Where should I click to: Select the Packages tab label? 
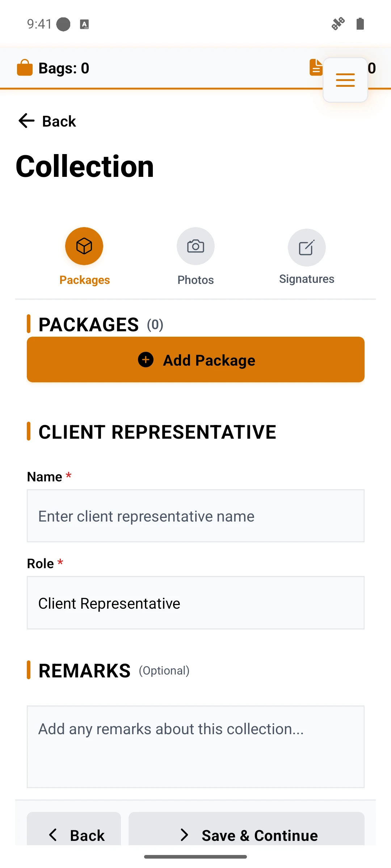(x=84, y=280)
